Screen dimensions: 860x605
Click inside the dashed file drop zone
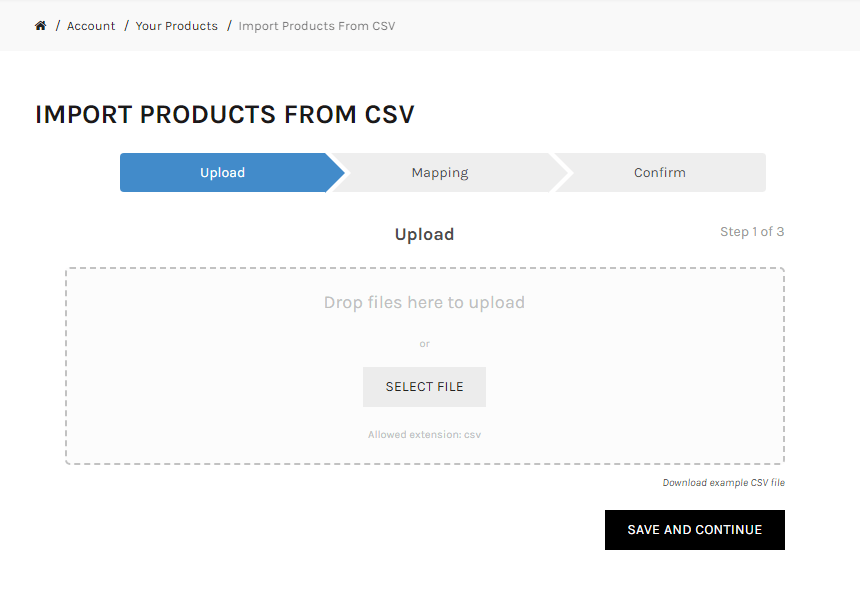[425, 366]
